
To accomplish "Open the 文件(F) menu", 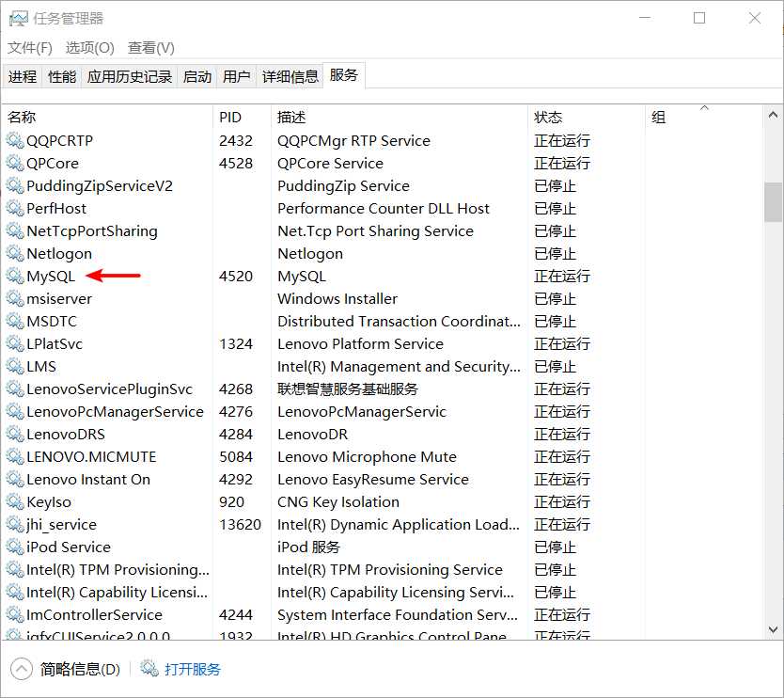I will click(x=29, y=48).
